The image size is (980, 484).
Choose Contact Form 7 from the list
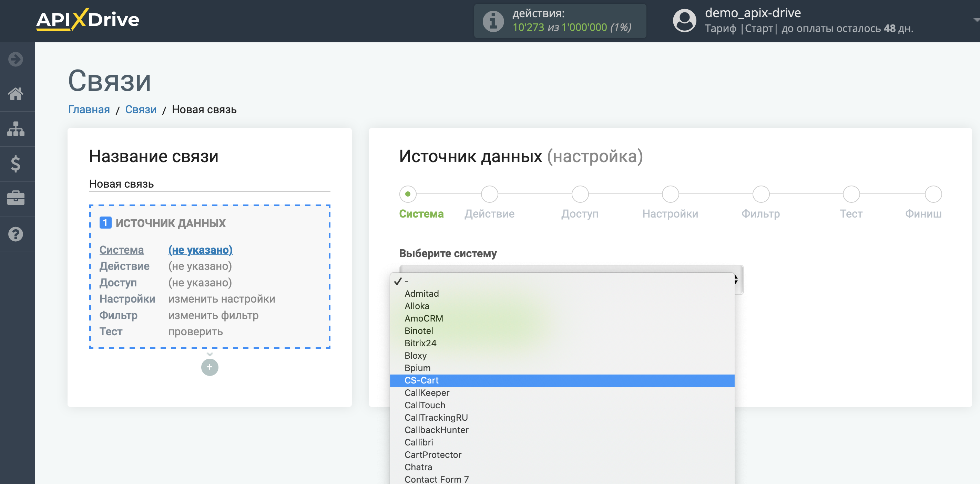pos(562,479)
